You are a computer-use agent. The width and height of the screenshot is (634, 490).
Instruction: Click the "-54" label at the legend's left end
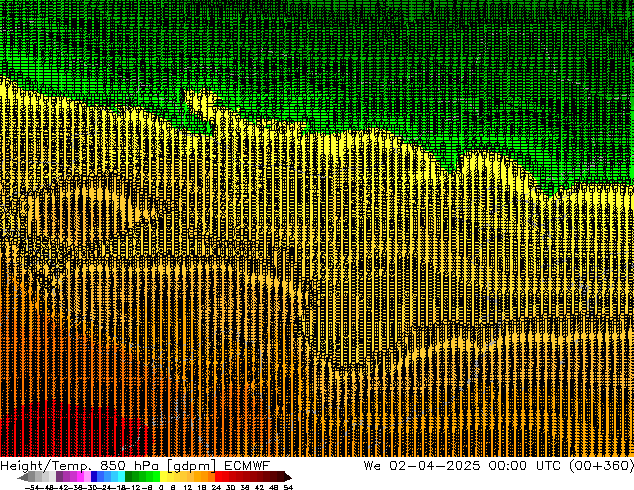[x=32, y=487]
